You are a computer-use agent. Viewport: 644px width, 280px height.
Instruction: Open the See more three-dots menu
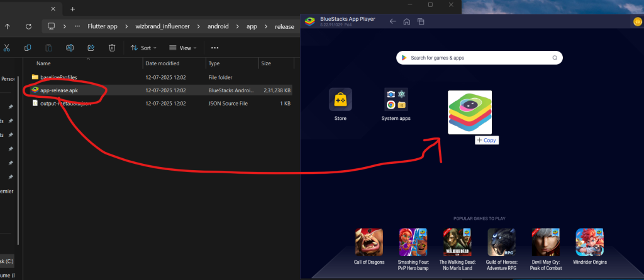coord(215,48)
